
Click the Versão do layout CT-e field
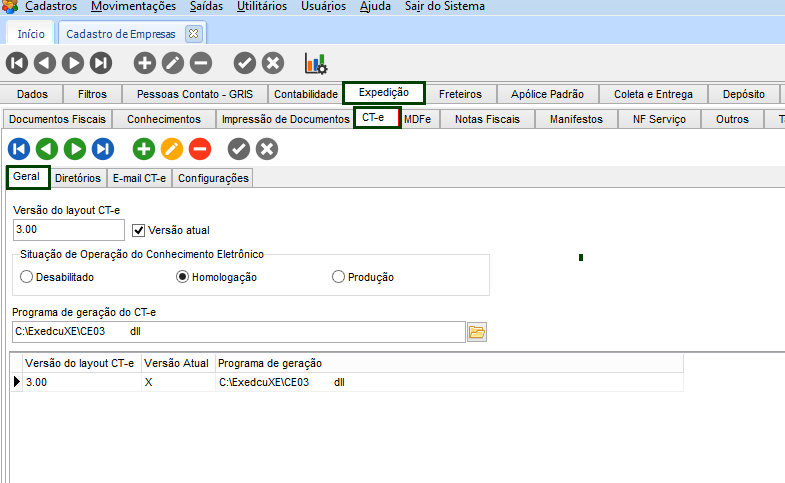coord(69,230)
